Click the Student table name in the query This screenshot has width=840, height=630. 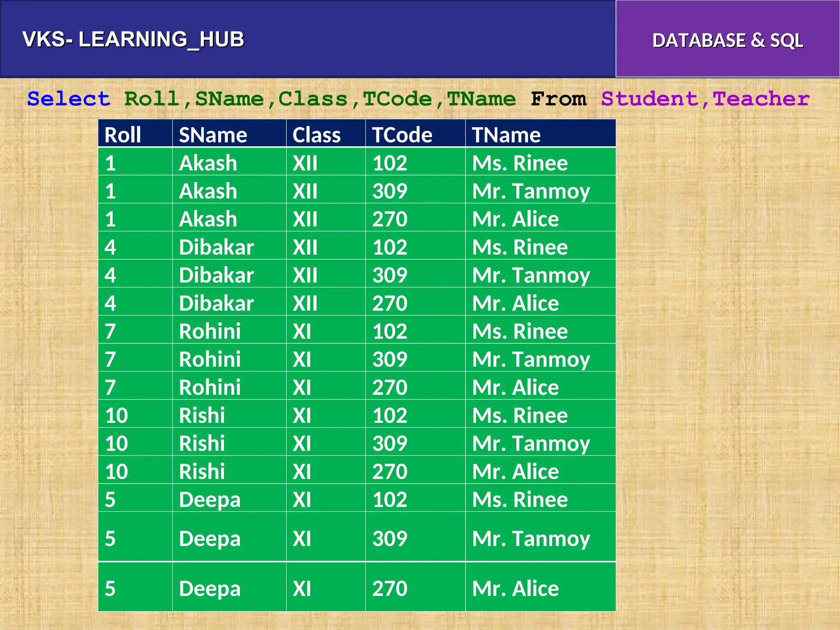(x=650, y=99)
